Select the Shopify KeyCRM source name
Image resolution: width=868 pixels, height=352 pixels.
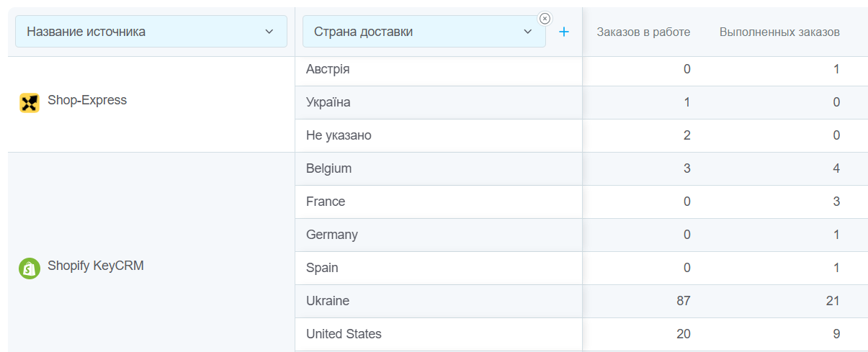click(x=96, y=266)
